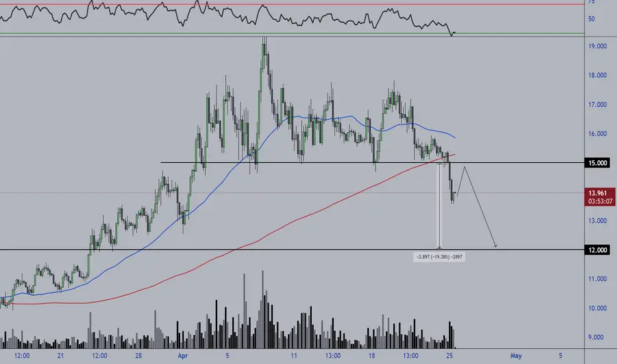Image resolution: width=617 pixels, height=364 pixels.
Task: Click the 13:00 time label after 11
Action: coord(333,356)
